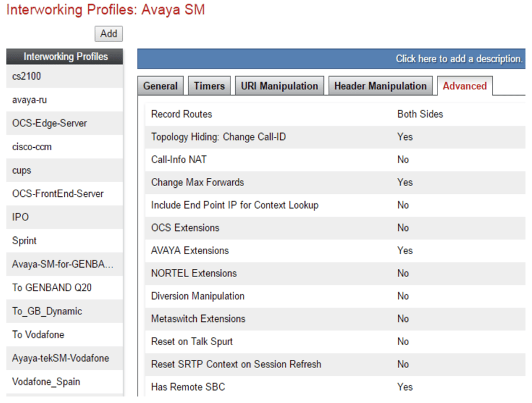Screen dimensions: 532x403
Task: Click the Record Routes label
Action: click(x=181, y=114)
